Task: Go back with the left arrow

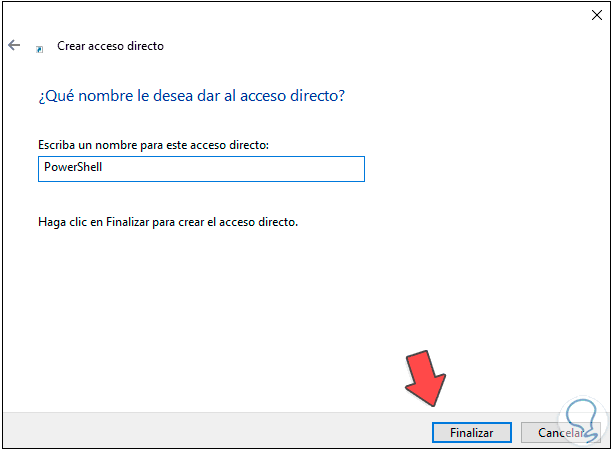Action: tap(14, 46)
